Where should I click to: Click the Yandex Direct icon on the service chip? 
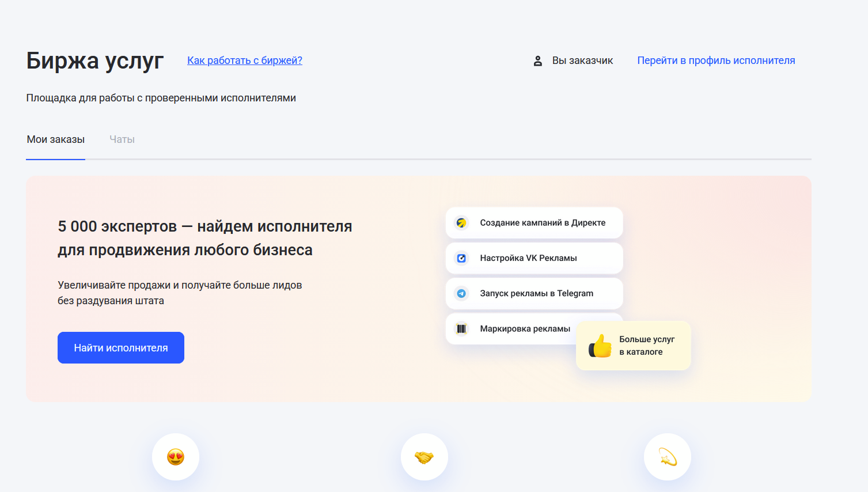[461, 222]
